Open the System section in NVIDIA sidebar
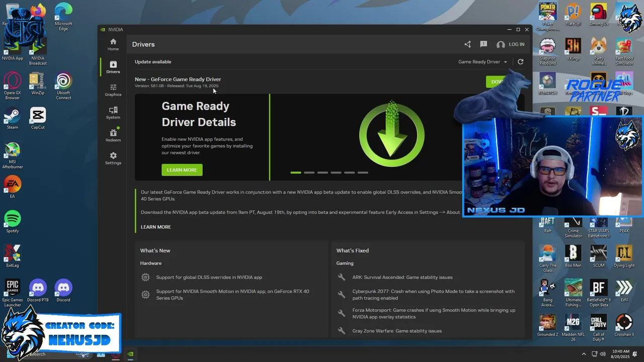 (x=113, y=113)
